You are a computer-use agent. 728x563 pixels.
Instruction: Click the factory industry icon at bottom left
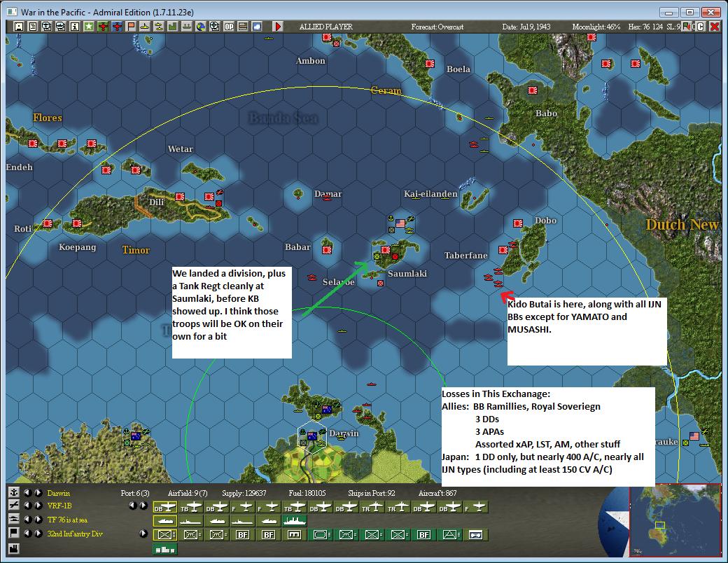(14, 548)
